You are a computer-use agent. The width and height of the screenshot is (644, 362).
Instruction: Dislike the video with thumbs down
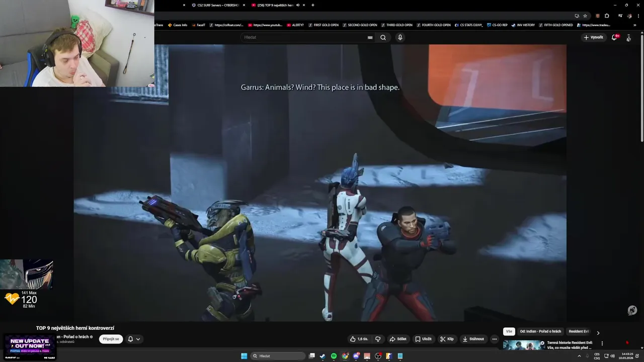378,339
